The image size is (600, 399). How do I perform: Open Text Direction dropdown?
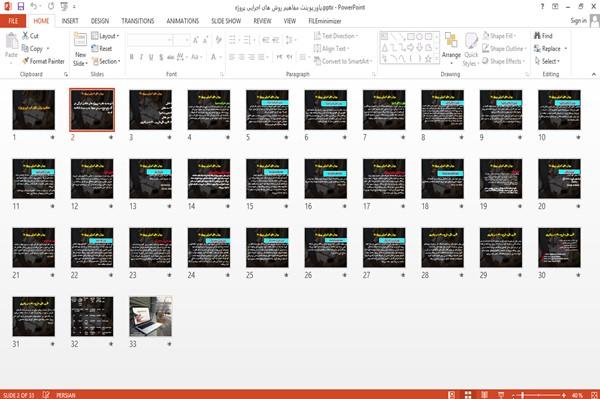(x=336, y=36)
